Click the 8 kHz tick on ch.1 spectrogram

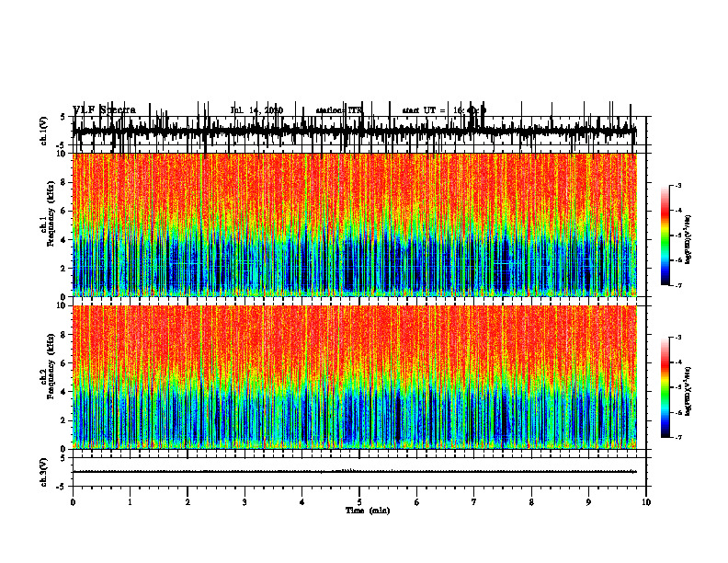point(63,182)
